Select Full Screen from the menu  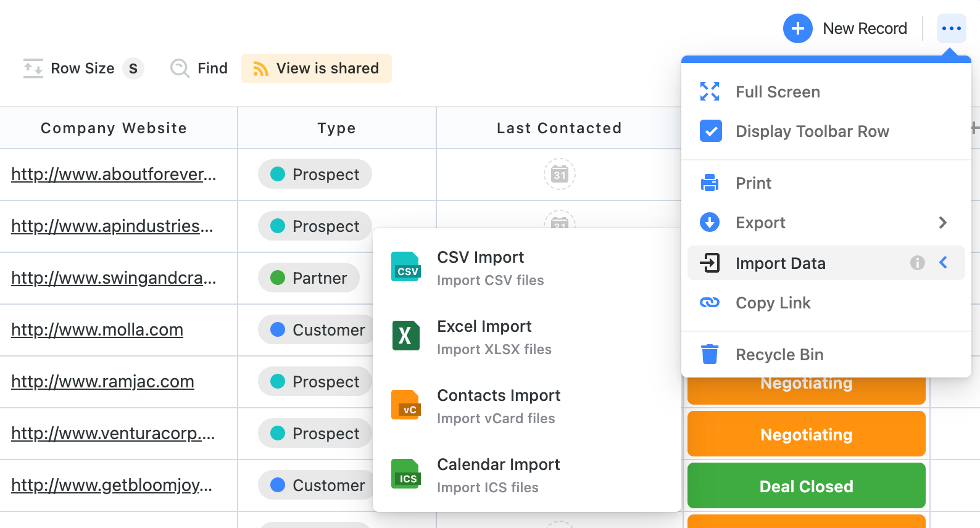tap(778, 92)
